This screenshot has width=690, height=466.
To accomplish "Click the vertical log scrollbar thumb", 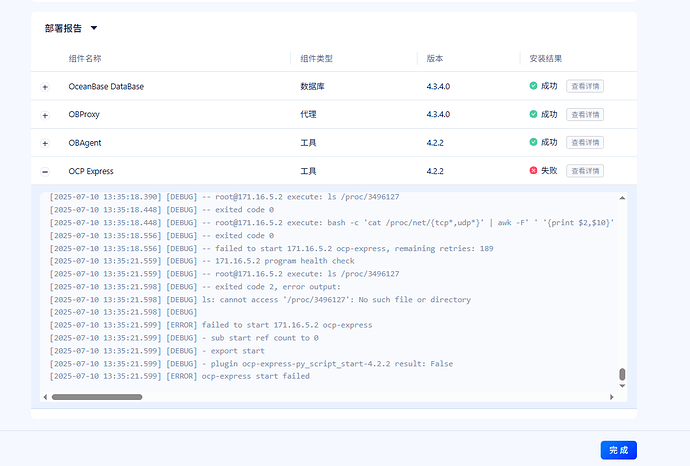I will pos(622,374).
